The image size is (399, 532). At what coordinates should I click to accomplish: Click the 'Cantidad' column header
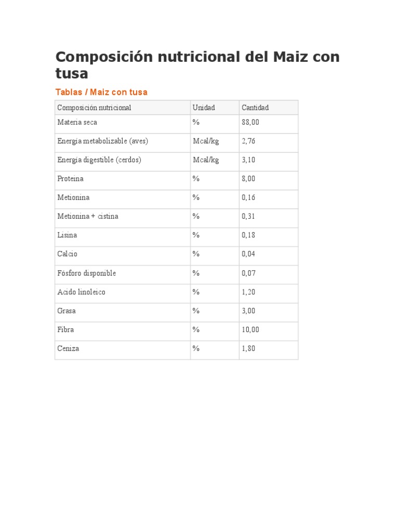(x=255, y=108)
